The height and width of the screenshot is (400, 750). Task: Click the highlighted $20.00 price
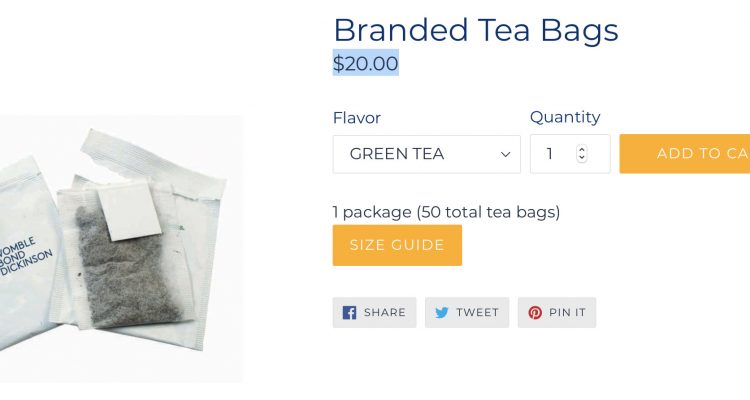click(366, 63)
